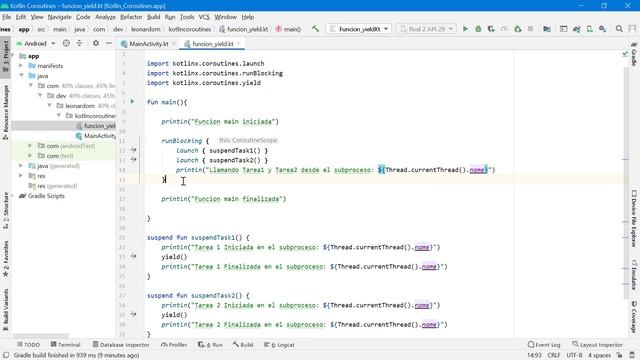Start debugging with the green bug icon
The width and height of the screenshot is (640, 360).
tap(478, 29)
